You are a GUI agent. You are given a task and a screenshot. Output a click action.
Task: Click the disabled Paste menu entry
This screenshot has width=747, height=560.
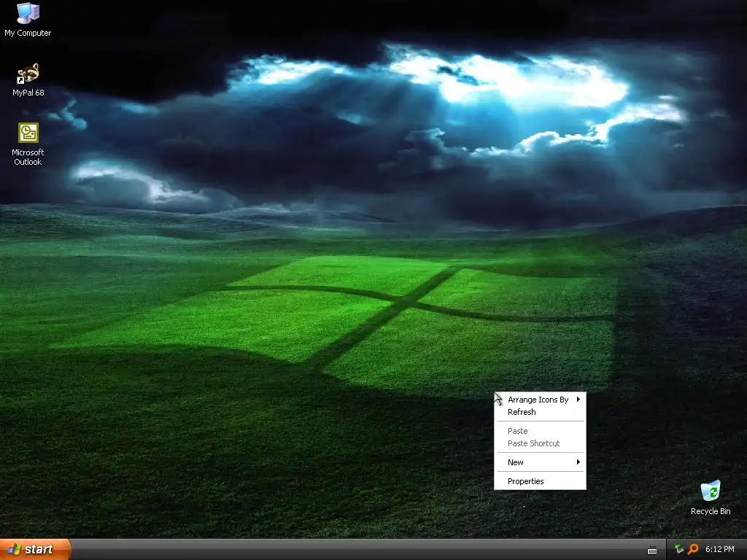pyautogui.click(x=541, y=431)
